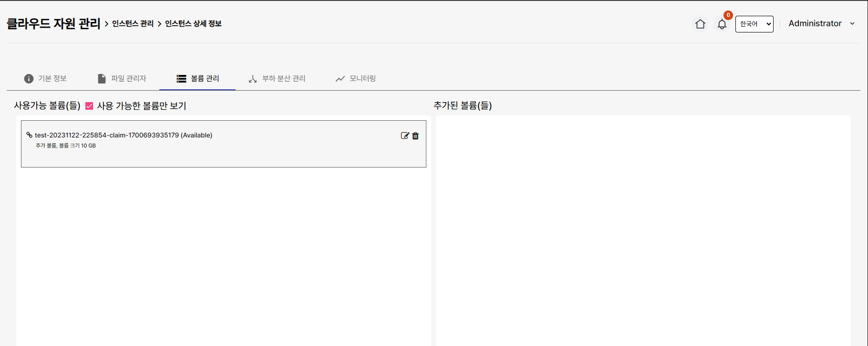
Task: Expand the Administrator menu chevron
Action: (852, 24)
